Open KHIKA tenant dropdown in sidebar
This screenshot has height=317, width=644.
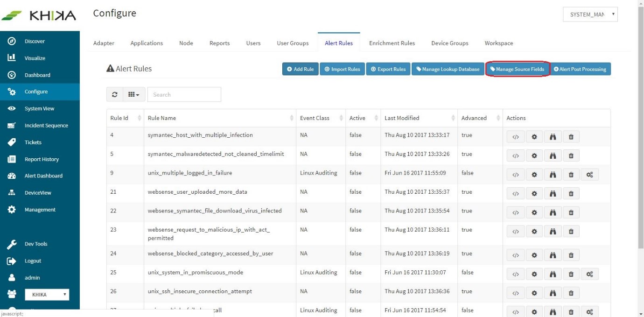pos(47,295)
